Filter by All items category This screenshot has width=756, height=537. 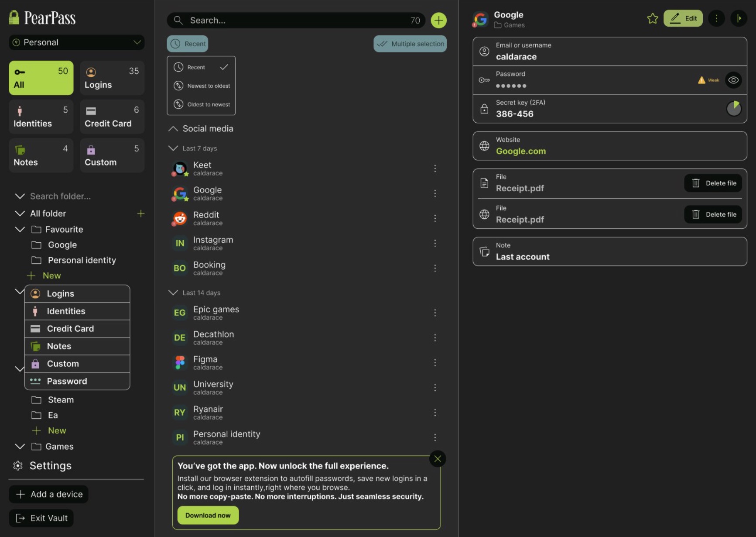41,78
